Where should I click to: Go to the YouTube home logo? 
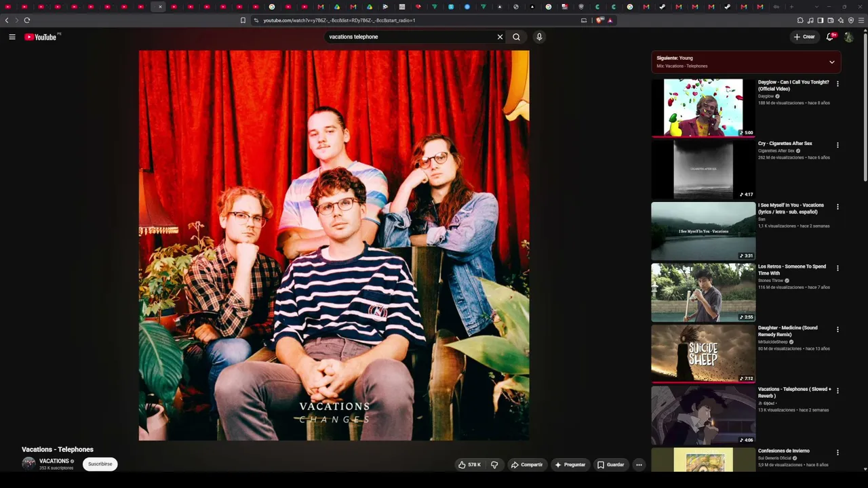pyautogui.click(x=42, y=37)
